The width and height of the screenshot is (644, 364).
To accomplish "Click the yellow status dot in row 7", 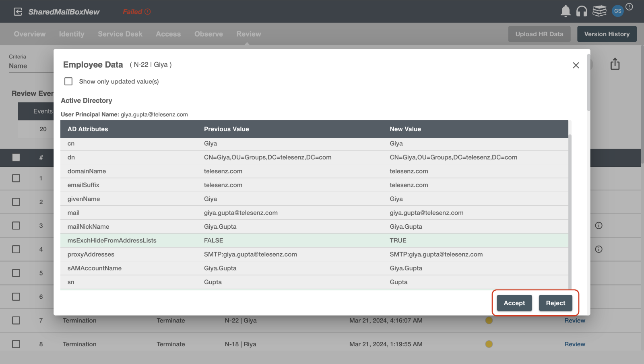I will 489,321.
